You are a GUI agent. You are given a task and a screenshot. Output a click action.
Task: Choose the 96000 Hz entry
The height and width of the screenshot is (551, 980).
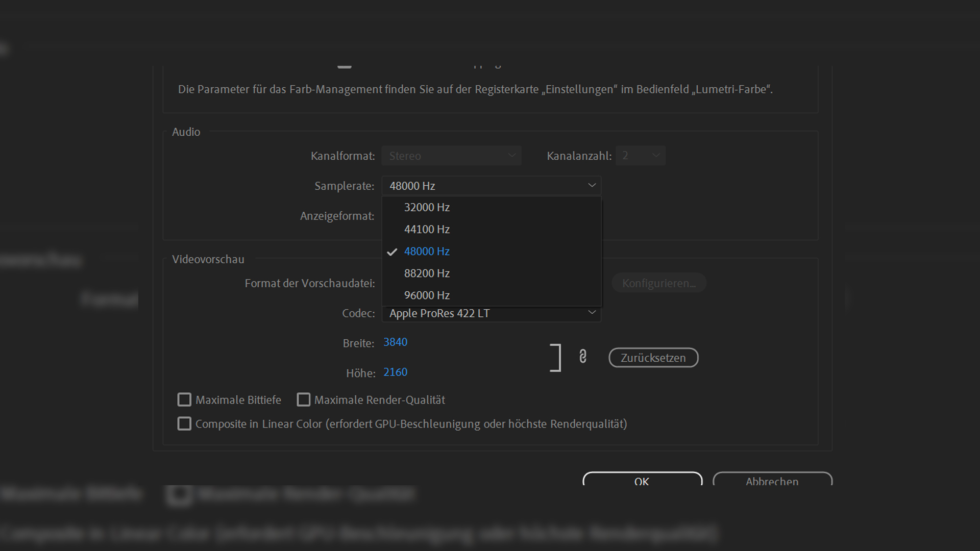click(x=427, y=295)
